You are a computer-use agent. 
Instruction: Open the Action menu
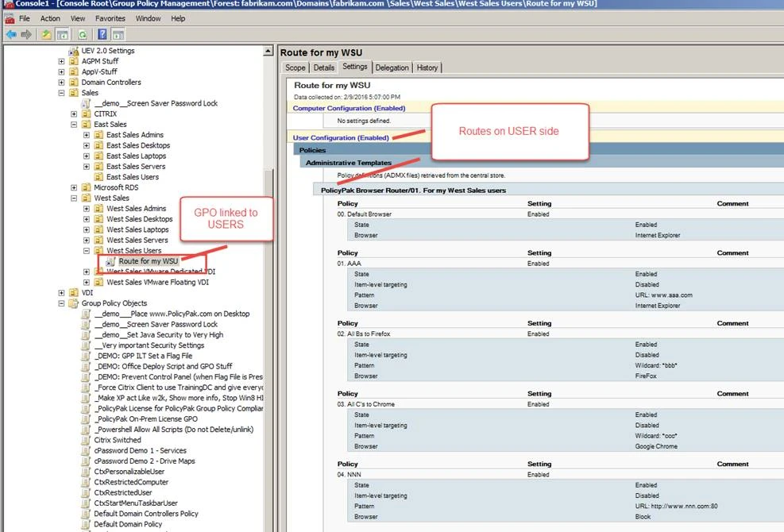(50, 18)
